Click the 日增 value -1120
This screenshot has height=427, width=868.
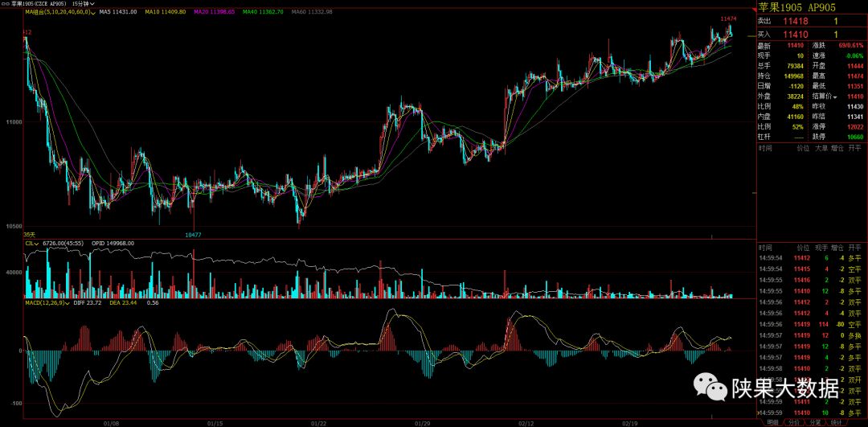tap(796, 86)
